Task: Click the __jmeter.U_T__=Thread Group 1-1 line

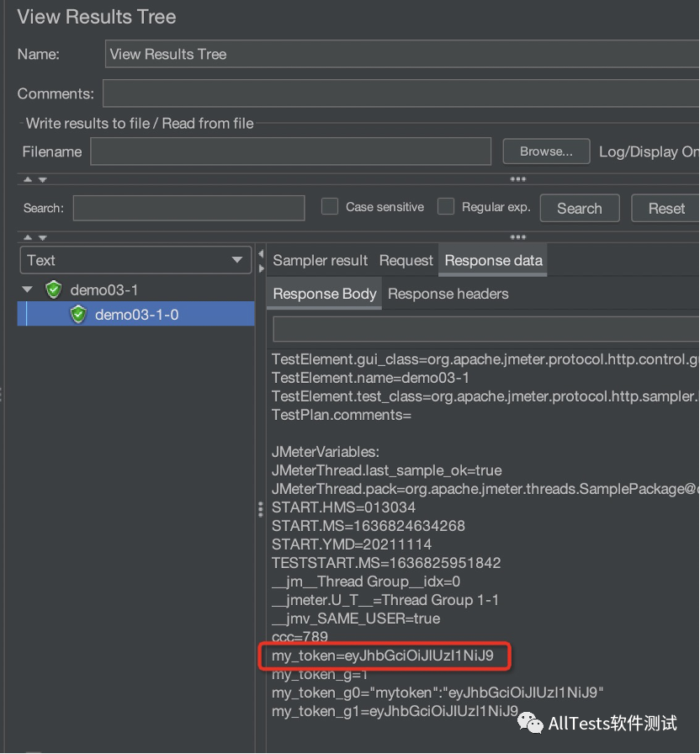Action: pyautogui.click(x=385, y=600)
